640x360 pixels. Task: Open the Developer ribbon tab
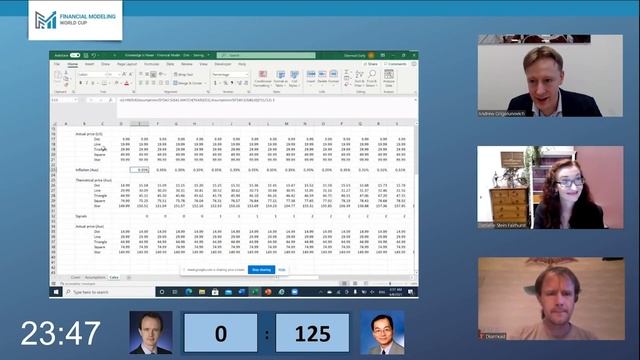point(222,64)
